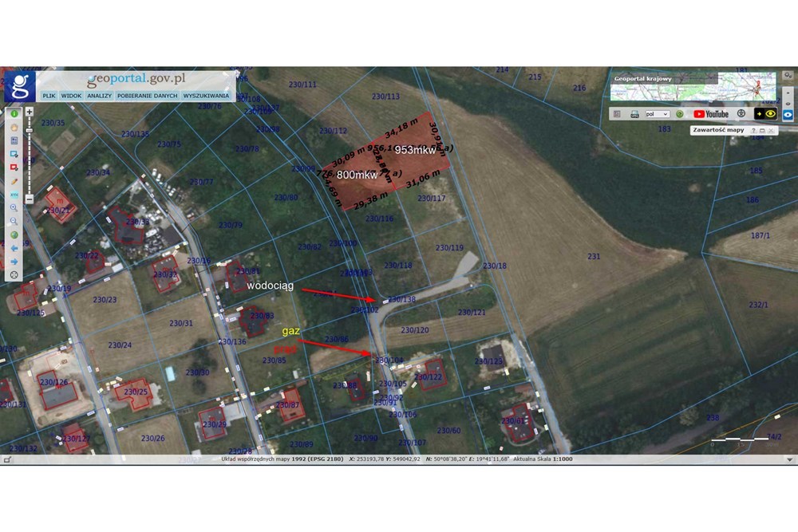The height and width of the screenshot is (532, 798).
Task: Go to previous map view arrow
Action: coord(14,248)
